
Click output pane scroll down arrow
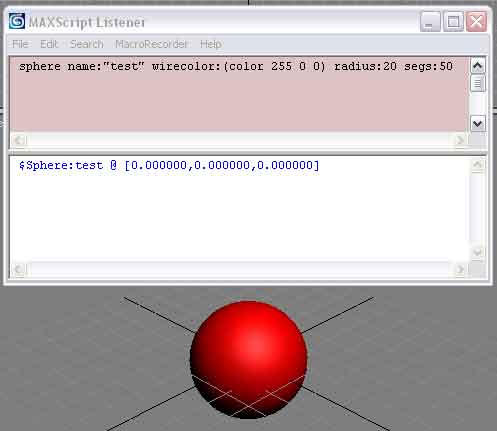click(x=478, y=252)
